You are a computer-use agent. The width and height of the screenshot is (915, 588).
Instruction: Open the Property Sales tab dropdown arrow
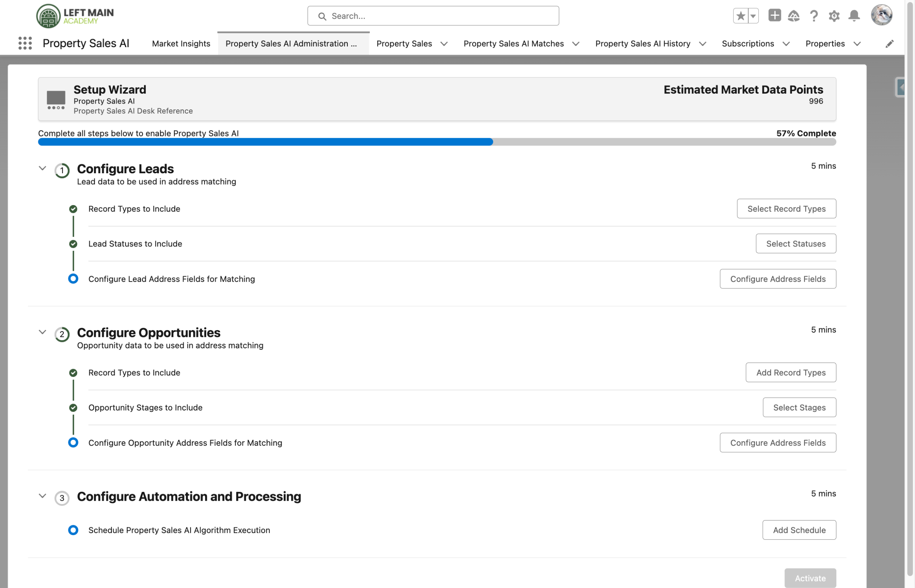coord(444,44)
